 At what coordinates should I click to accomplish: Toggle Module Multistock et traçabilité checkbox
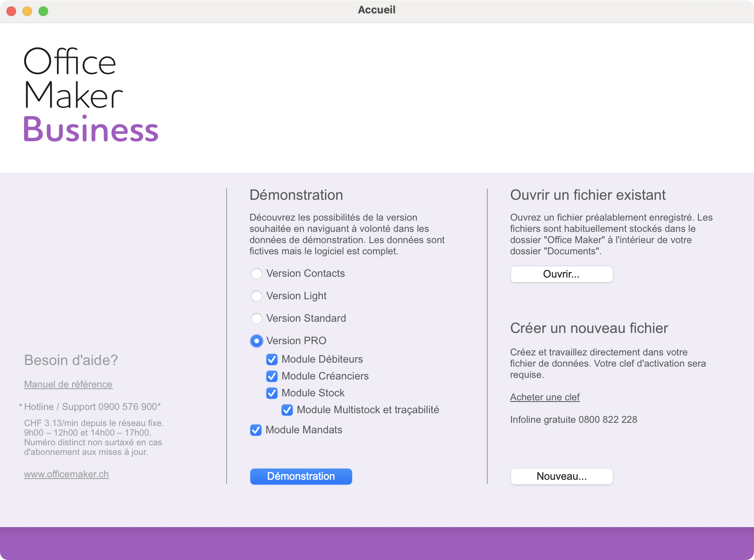(287, 410)
